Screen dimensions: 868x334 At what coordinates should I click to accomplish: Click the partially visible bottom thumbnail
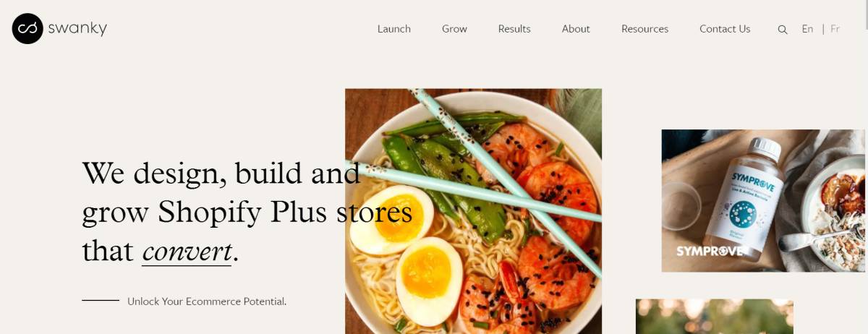715,317
